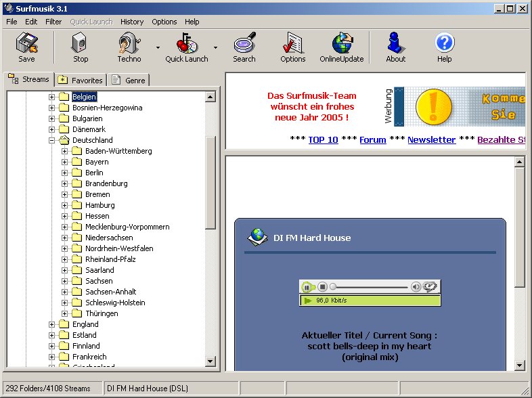The height and width of the screenshot is (398, 532).
Task: Click the Surfmusik title bar app icon
Action: [9, 9]
